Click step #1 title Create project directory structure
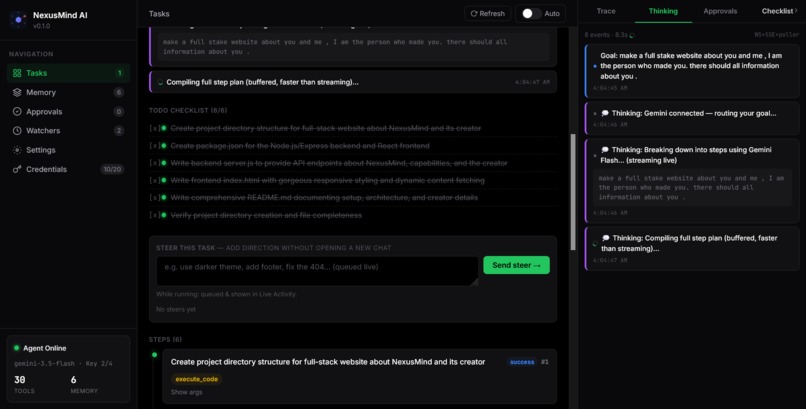The height and width of the screenshot is (409, 806). pyautogui.click(x=328, y=362)
